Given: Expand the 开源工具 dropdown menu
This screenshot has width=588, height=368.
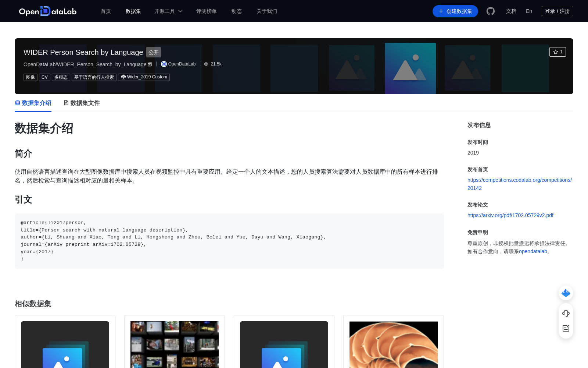Looking at the screenshot, I should [168, 11].
